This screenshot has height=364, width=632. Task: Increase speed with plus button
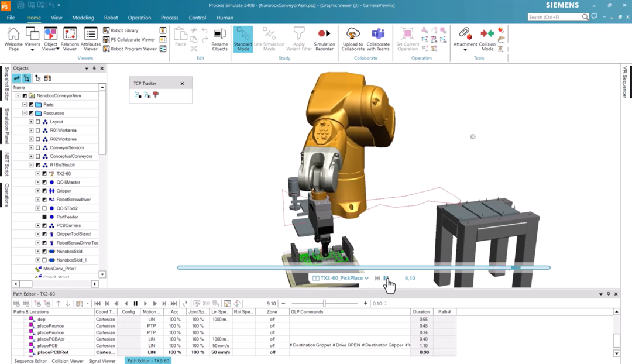366,303
